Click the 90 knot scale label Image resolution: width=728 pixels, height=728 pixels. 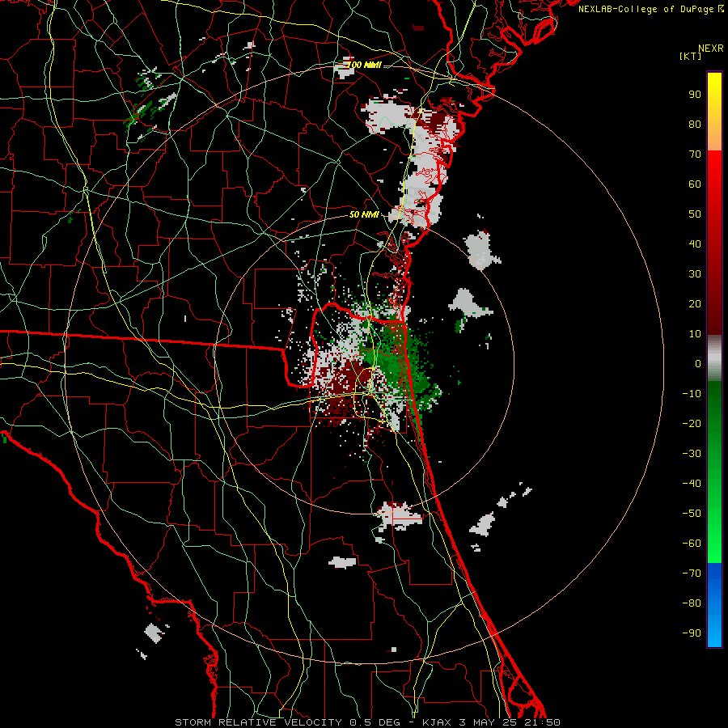695,95
